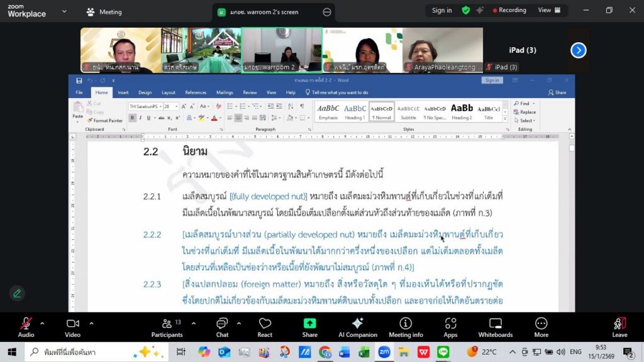Open Zoom Apps

pyautogui.click(x=450, y=327)
